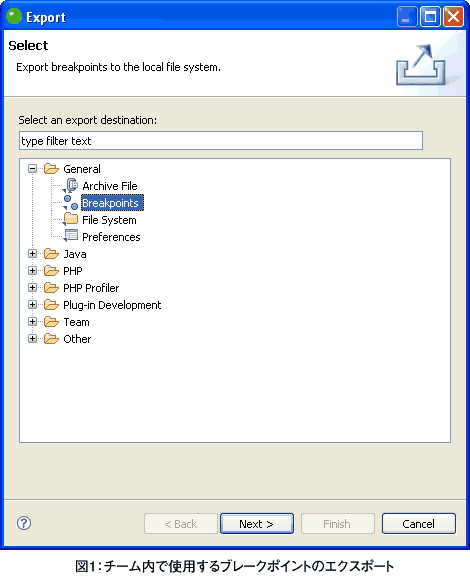Expand the PHP Profiler category

coord(32,288)
